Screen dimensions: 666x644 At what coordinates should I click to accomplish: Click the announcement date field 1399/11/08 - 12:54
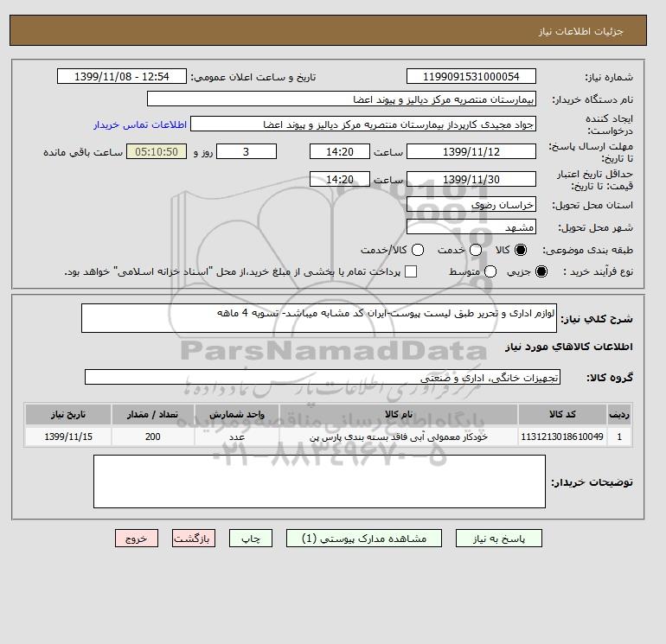(122, 77)
